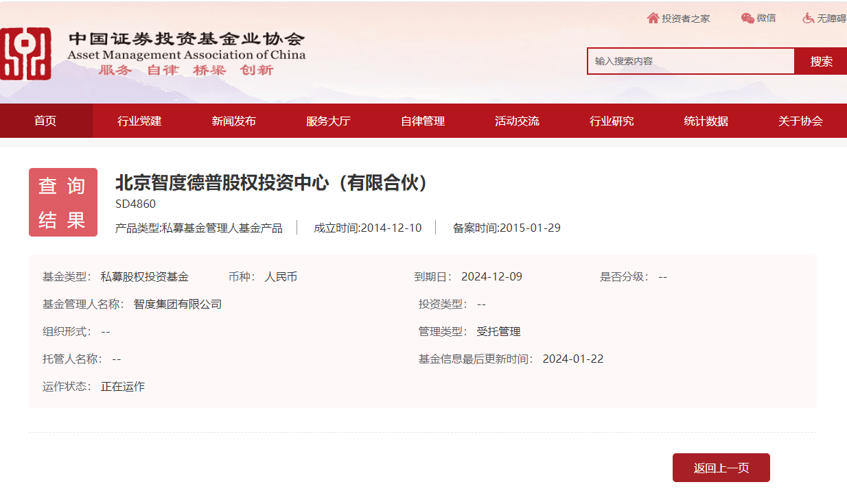Click the 搜索 search button
Screen dimensions: 847x504
tap(821, 60)
